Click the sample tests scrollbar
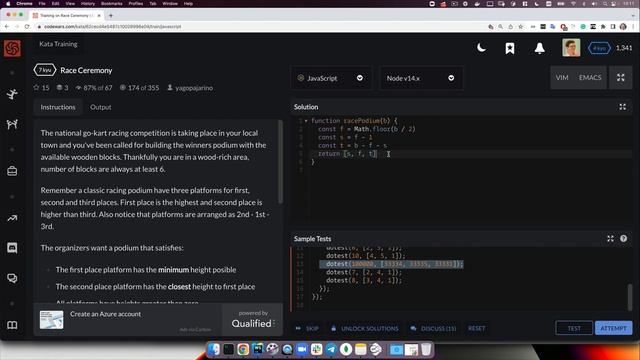640x360 pixels. (630, 297)
